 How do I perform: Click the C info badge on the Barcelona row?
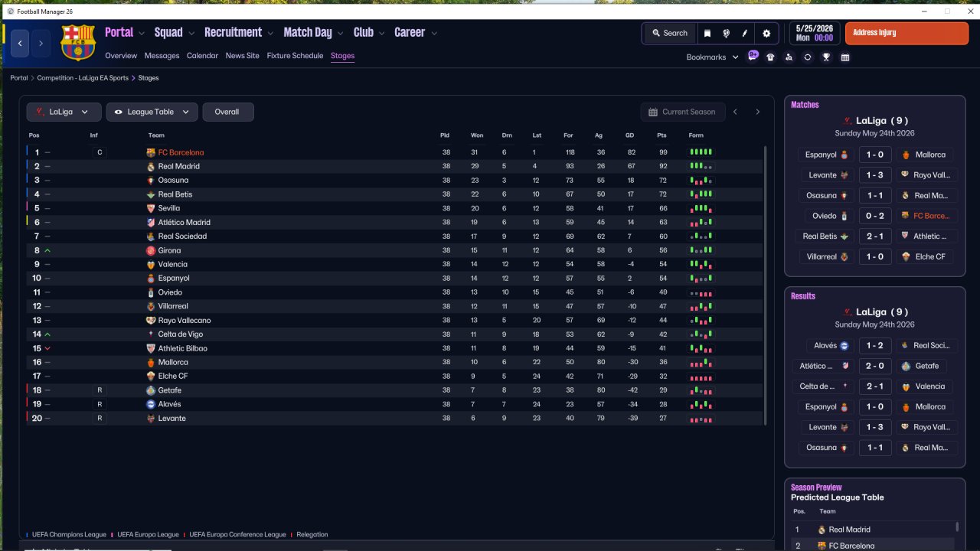point(99,152)
